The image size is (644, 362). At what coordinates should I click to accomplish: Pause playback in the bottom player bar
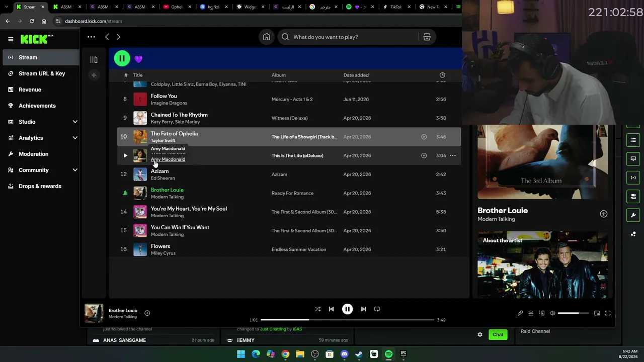tap(347, 309)
